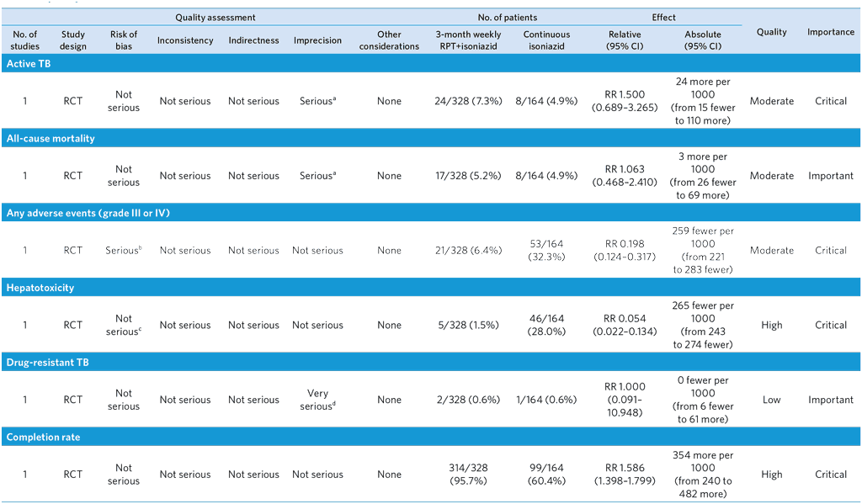Select the Imprecision column header
This screenshot has height=504, width=862.
coord(317,40)
